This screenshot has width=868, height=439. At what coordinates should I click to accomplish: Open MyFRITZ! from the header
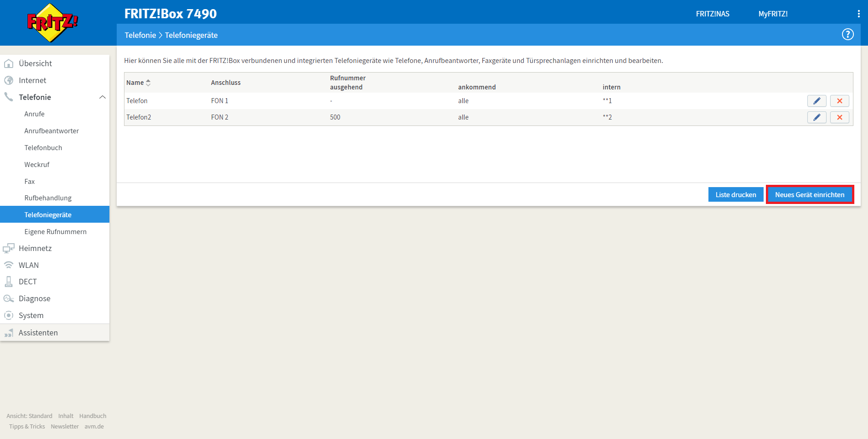click(x=773, y=14)
